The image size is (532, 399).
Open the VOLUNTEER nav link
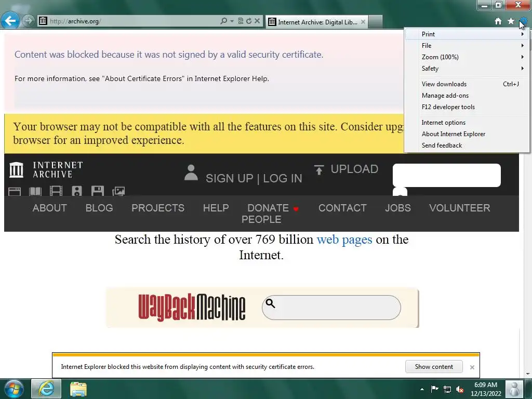pos(459,208)
